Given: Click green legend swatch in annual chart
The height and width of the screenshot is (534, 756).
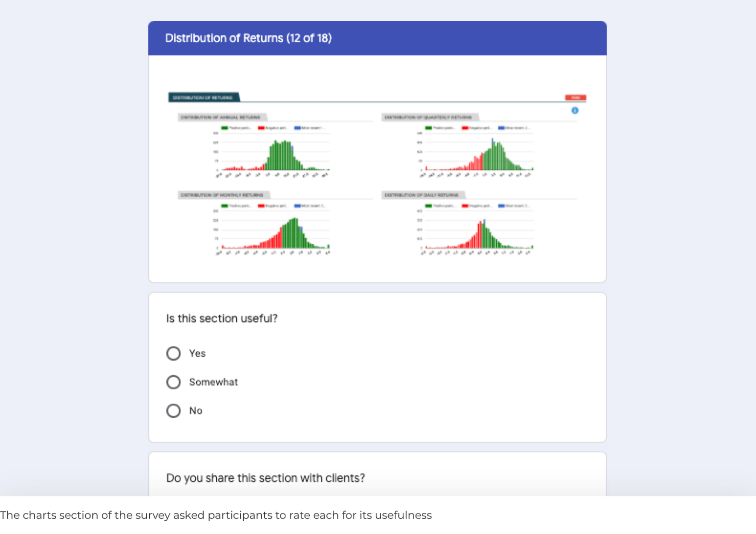Looking at the screenshot, I should (x=225, y=128).
